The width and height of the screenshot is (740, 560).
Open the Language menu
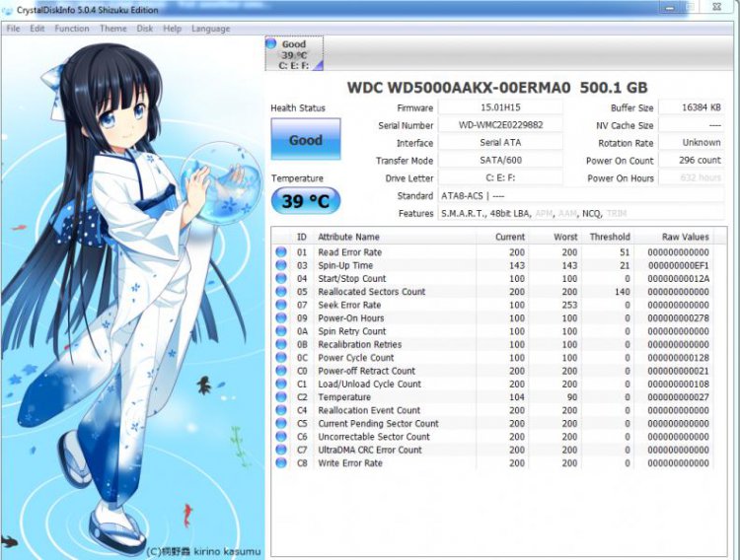pyautogui.click(x=210, y=29)
